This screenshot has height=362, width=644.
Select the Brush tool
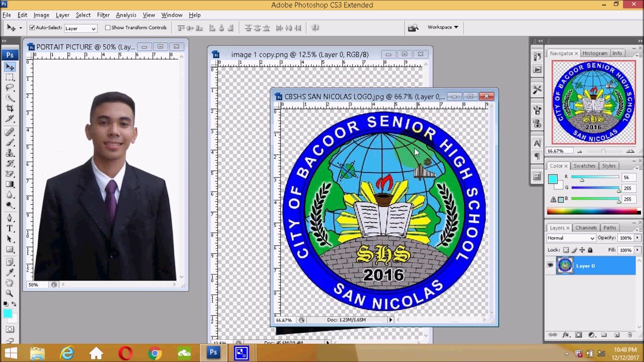tap(10, 143)
